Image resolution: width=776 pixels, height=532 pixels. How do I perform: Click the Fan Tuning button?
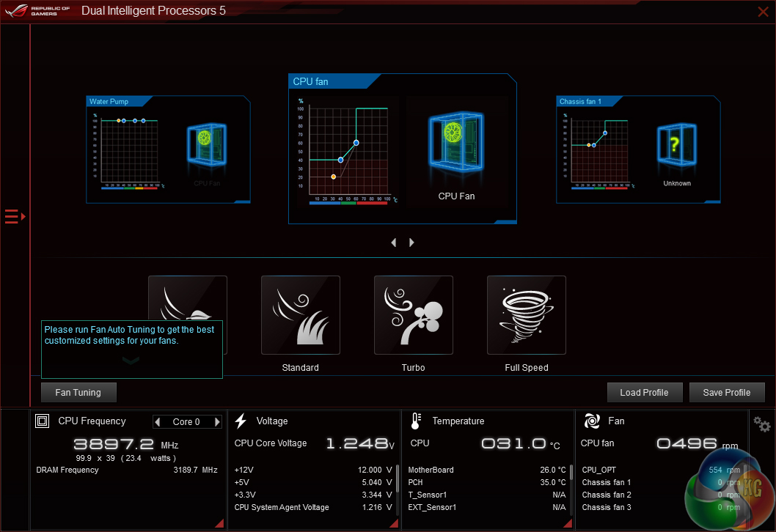[78, 392]
